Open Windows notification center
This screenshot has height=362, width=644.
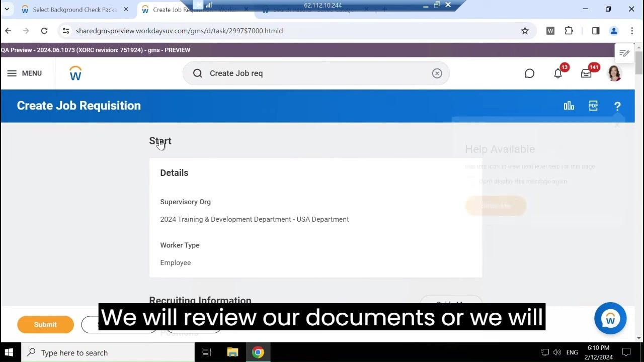[626, 352]
